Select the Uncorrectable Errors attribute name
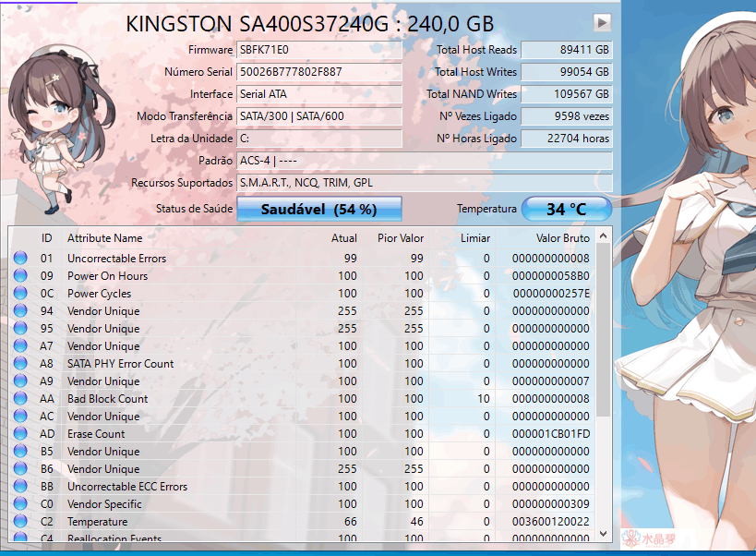The height and width of the screenshot is (556, 756). pos(116,259)
